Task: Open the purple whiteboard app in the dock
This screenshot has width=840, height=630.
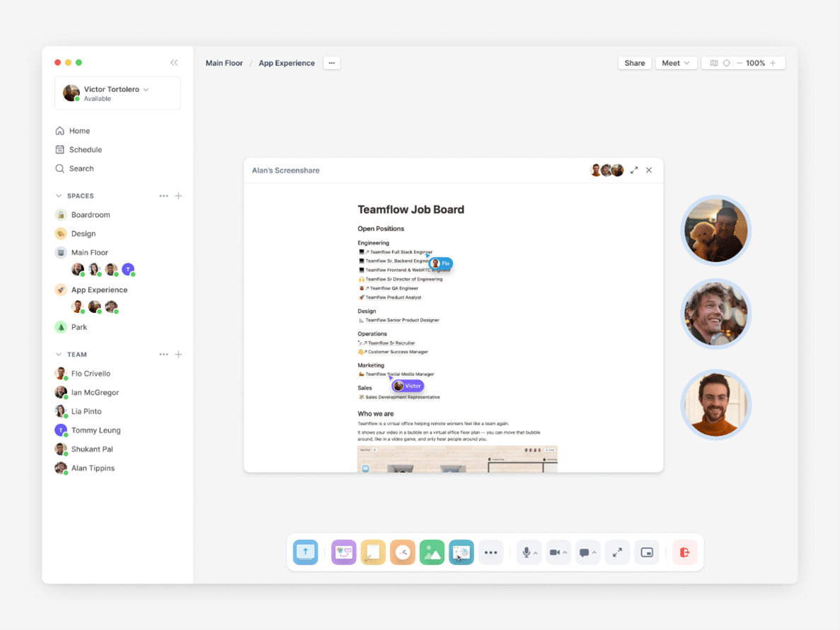Action: [343, 552]
